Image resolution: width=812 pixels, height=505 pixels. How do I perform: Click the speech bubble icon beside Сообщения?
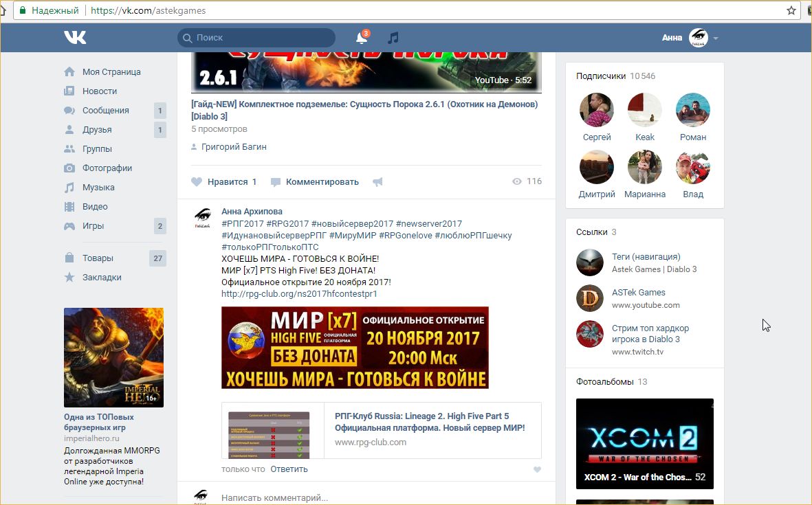coord(69,110)
